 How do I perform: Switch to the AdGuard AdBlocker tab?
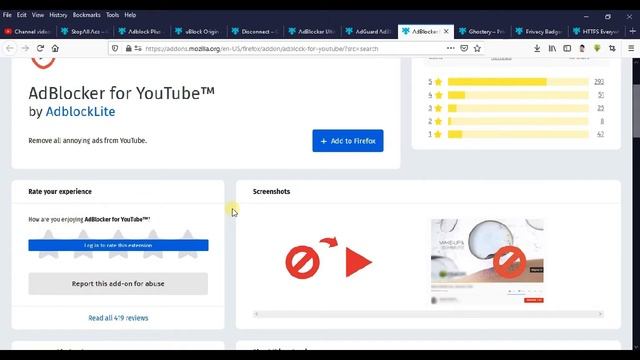pos(368,31)
